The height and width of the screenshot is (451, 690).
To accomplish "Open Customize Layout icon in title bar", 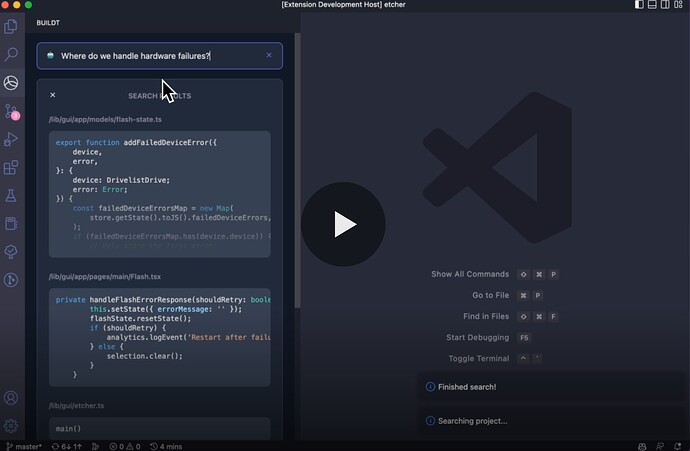I will click(678, 5).
